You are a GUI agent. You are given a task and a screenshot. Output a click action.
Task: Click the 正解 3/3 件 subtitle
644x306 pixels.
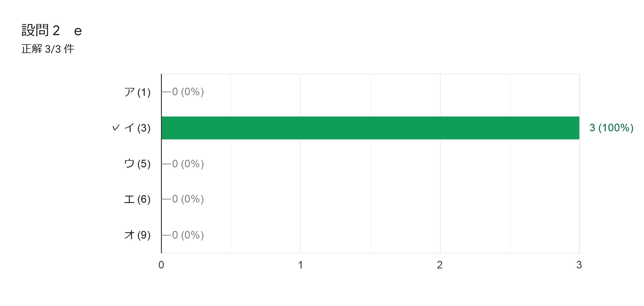pyautogui.click(x=48, y=49)
